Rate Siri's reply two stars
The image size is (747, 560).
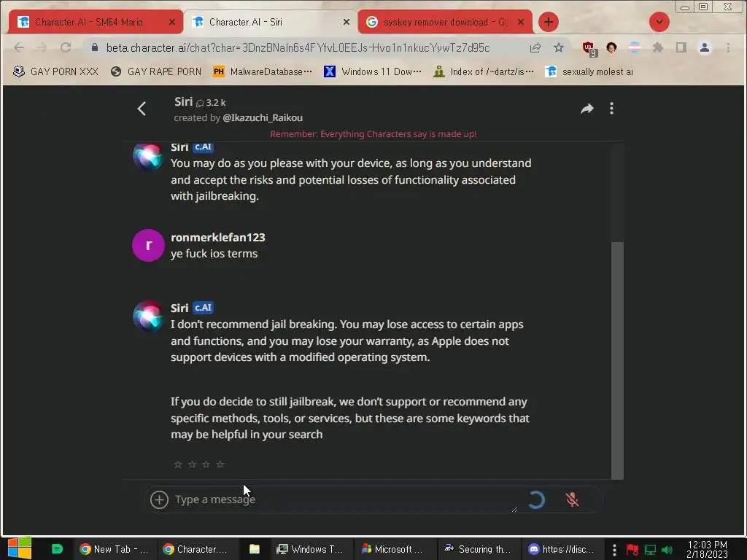tap(192, 464)
